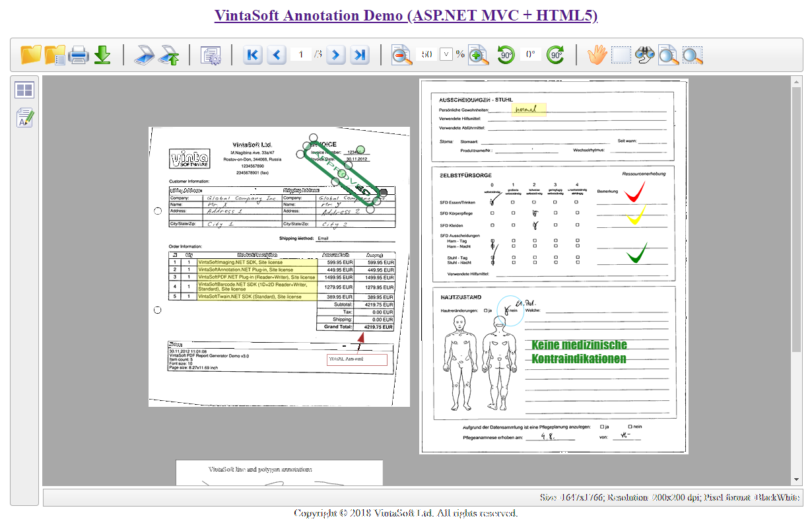812x531 pixels.
Task: Rotate the view 90° counterclockwise
Action: click(506, 55)
